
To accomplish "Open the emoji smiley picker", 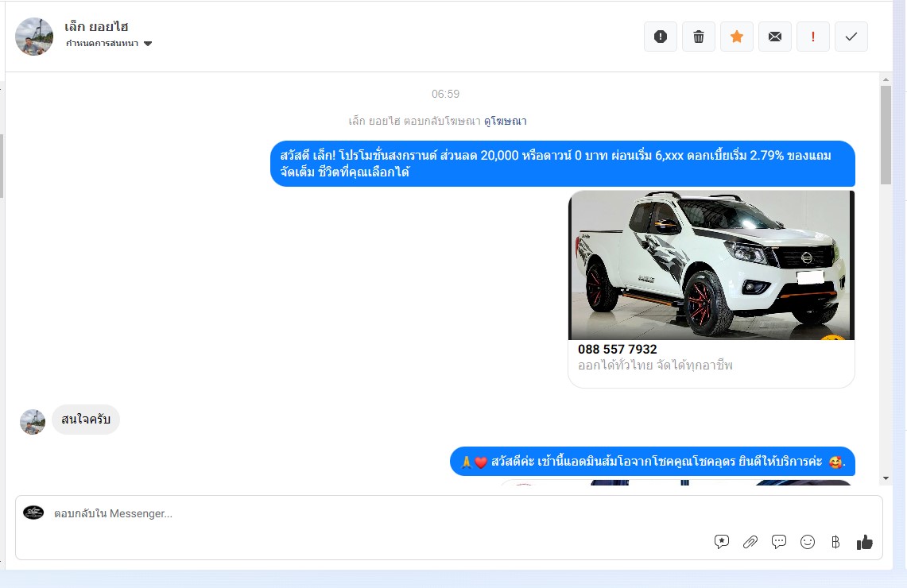I will [x=808, y=542].
